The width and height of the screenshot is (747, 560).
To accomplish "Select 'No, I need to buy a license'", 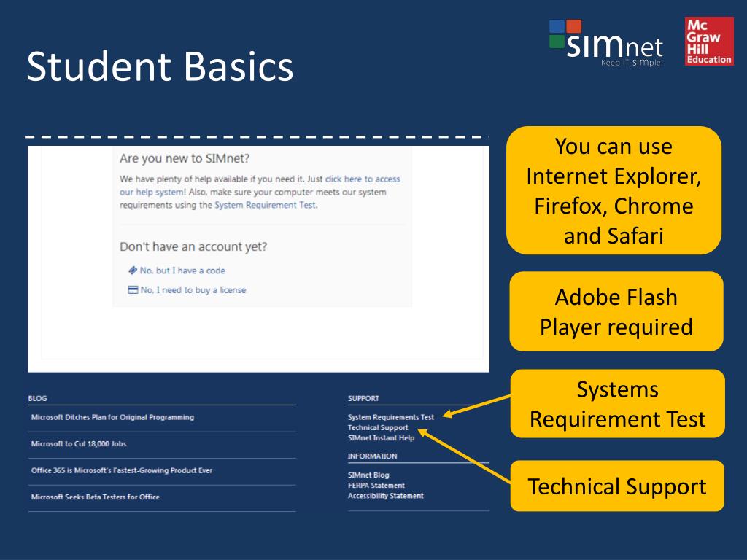I will click(x=193, y=290).
